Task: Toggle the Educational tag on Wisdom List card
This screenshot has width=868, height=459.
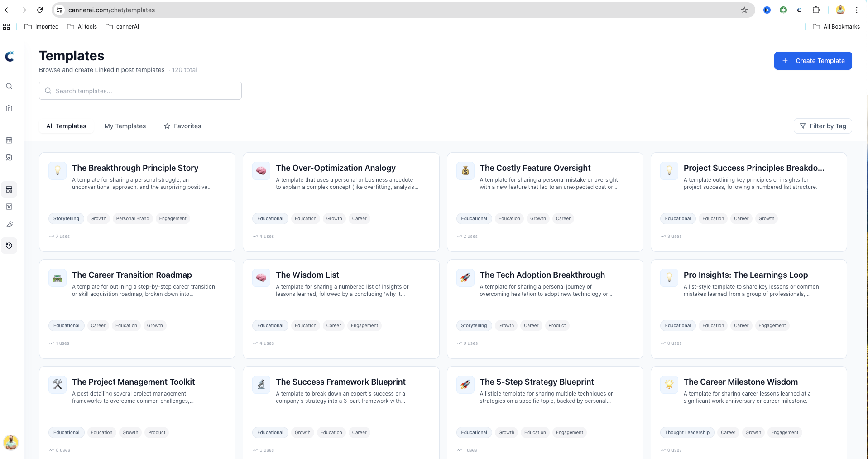Action: tap(270, 325)
